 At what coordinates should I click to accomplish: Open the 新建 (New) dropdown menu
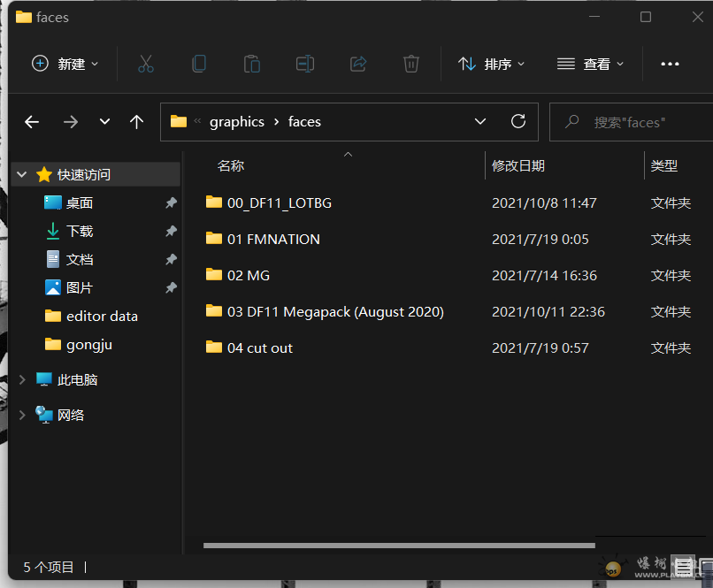coord(65,64)
